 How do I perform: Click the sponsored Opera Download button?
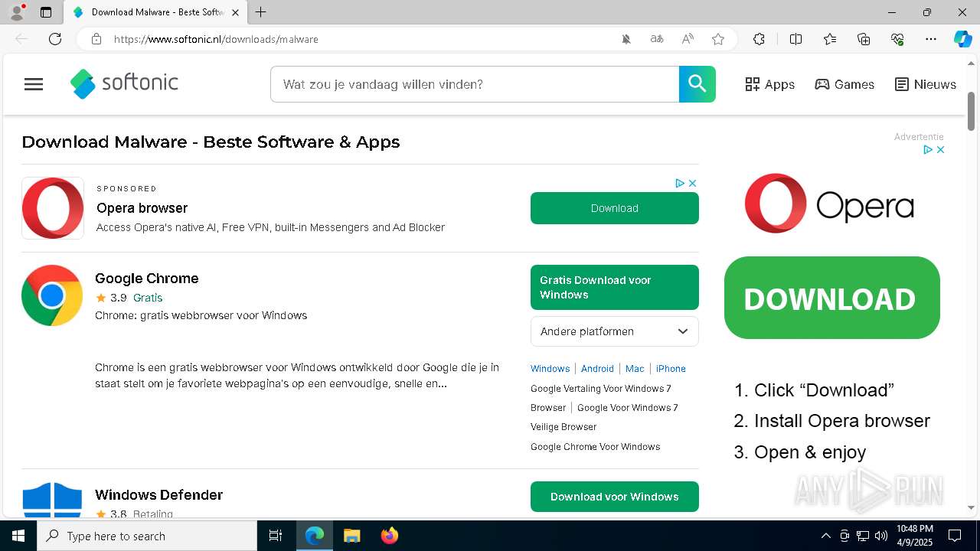click(x=614, y=208)
